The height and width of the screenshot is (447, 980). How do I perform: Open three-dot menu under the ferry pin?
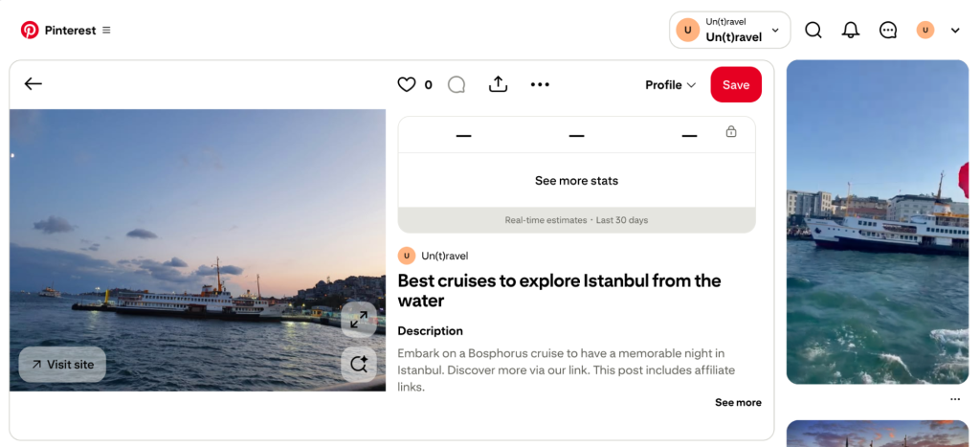(954, 399)
